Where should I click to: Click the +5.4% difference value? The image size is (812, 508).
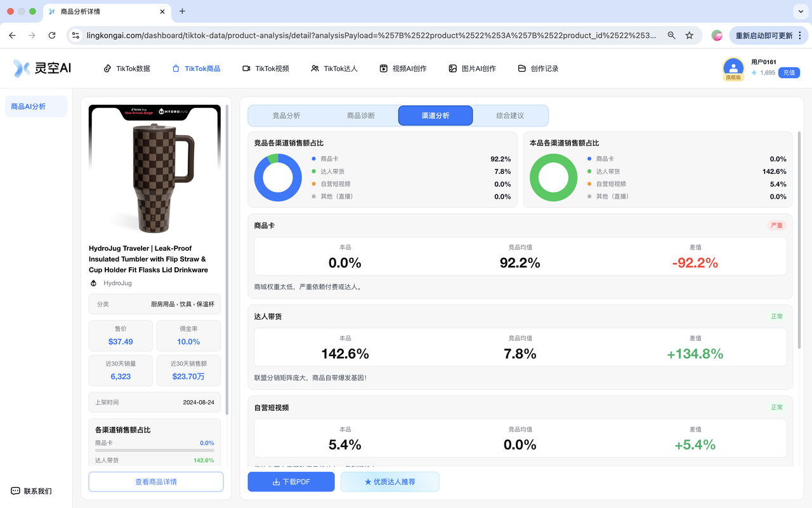695,445
